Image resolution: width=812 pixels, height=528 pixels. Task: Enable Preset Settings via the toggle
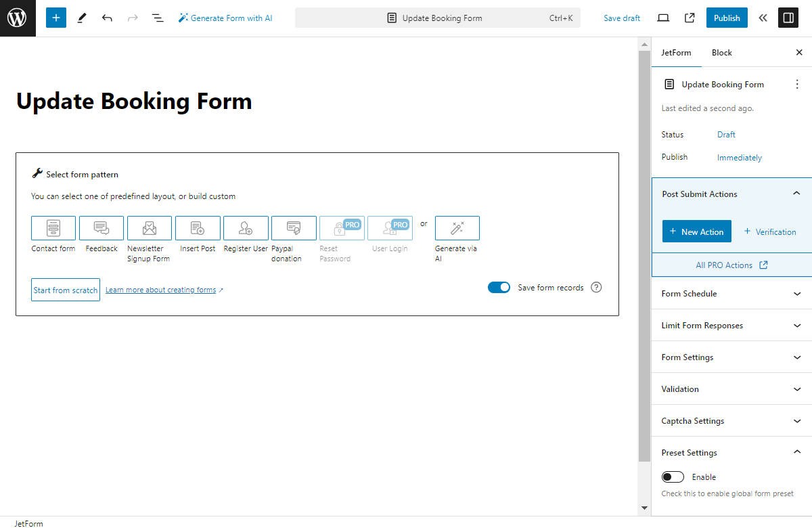[673, 477]
